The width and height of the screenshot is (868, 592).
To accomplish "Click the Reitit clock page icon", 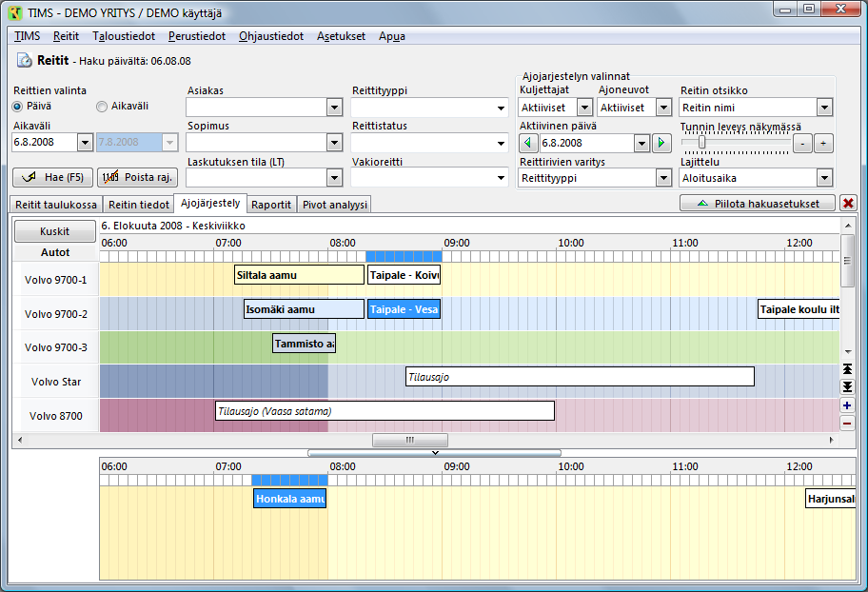I will click(24, 60).
